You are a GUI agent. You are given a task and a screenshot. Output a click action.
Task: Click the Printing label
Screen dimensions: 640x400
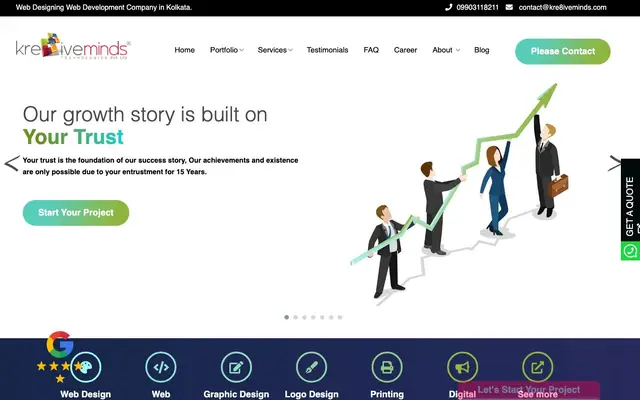pyautogui.click(x=387, y=394)
